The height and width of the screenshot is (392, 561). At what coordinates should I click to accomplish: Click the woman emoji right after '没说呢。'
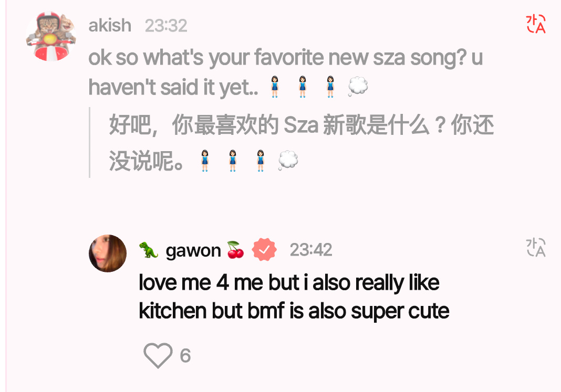point(205,161)
